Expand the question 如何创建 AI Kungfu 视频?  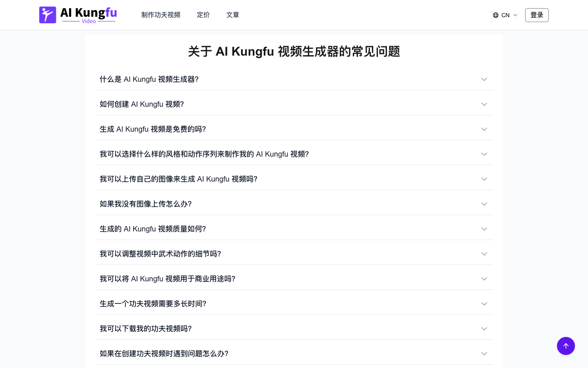point(294,104)
